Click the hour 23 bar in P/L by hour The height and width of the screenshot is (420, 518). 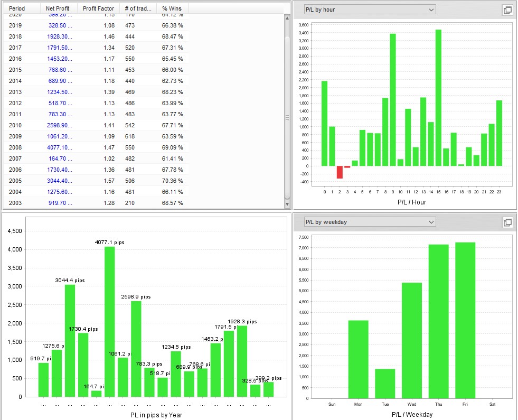499,133
